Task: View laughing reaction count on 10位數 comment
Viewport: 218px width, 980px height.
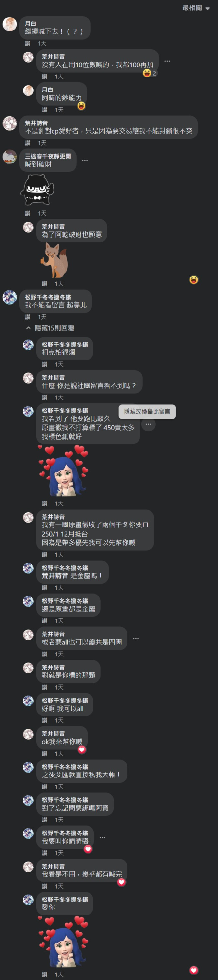Action: click(150, 73)
